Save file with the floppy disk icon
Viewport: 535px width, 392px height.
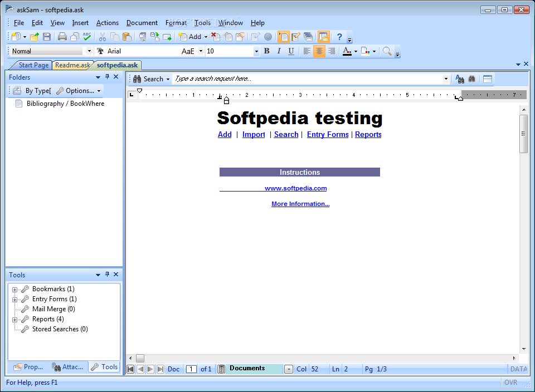point(47,37)
